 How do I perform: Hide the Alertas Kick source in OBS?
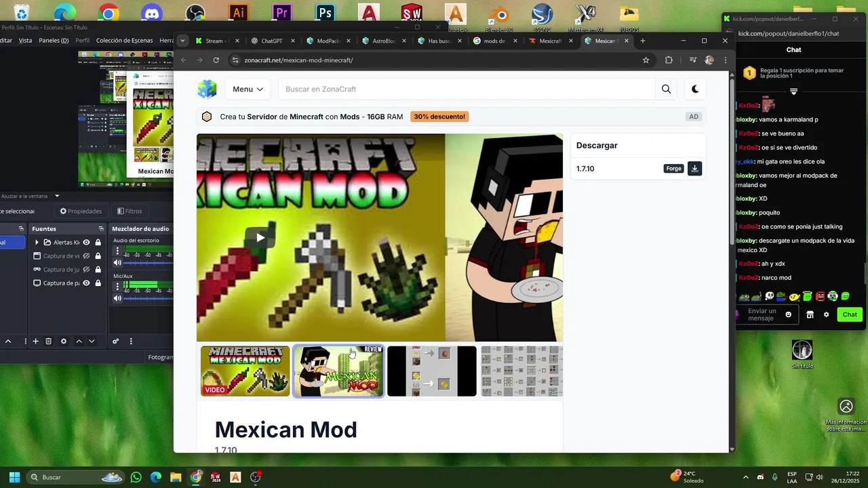tap(86, 242)
